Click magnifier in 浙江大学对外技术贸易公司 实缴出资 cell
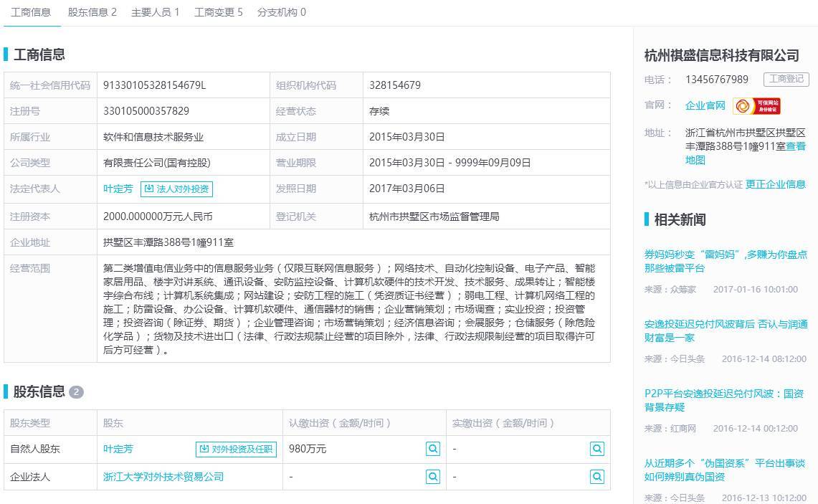This screenshot has width=818, height=504. point(596,476)
